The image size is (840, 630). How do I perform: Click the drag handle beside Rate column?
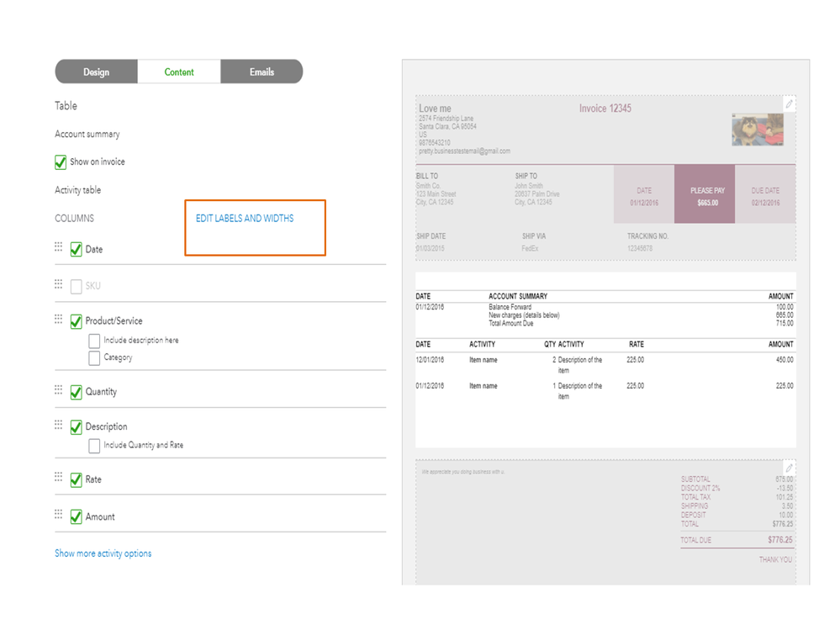coord(59,477)
